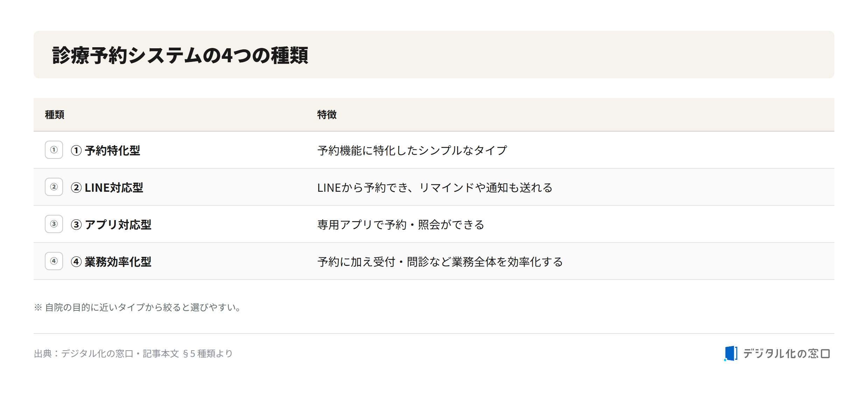
Task: Click the heading 診療予約システムの4つの種類
Action: point(180,55)
